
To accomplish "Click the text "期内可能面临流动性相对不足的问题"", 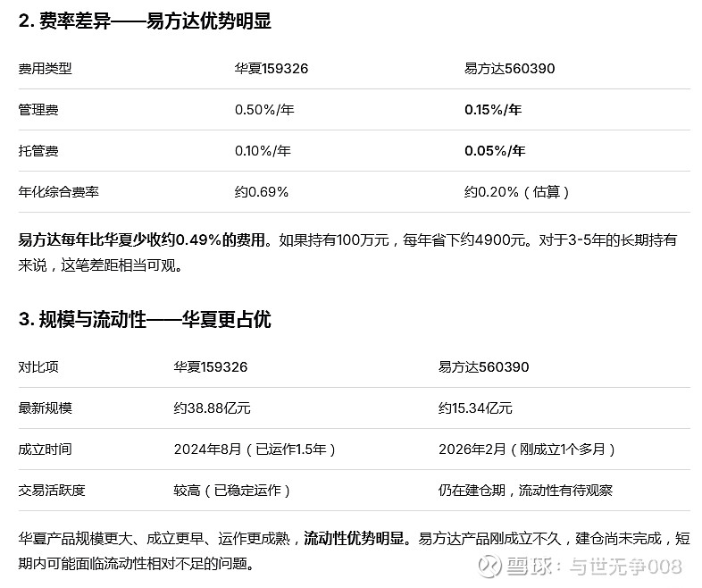I will click(x=133, y=563).
